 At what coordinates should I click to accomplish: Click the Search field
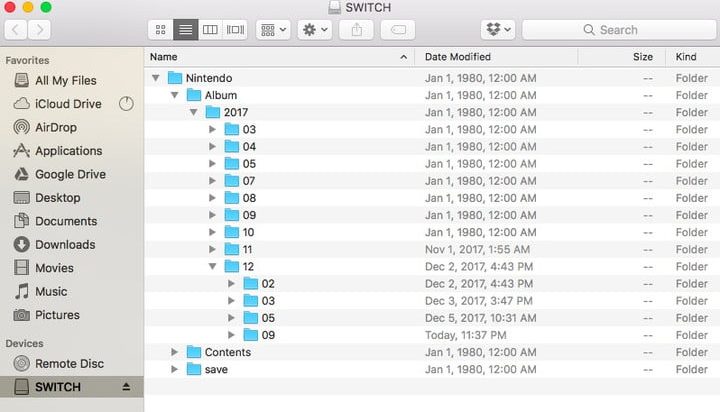(x=618, y=30)
